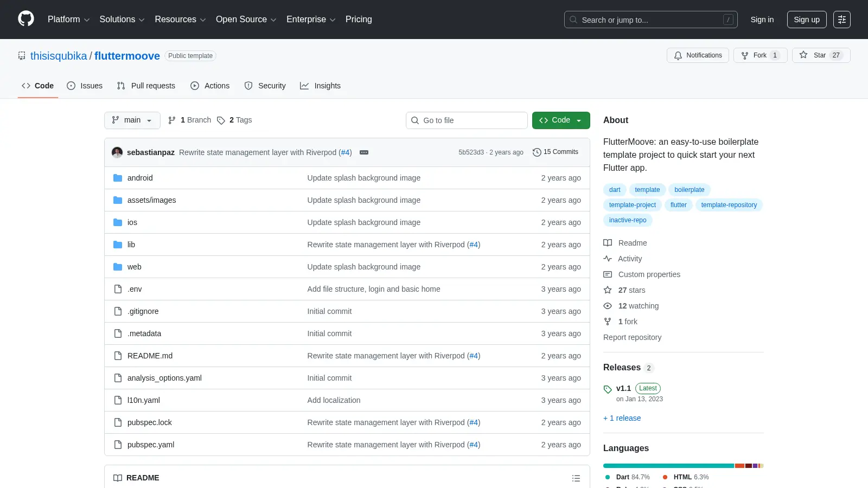Click the template repository icon beside thisisqubika
Image resolution: width=868 pixels, height=488 pixels.
(22, 56)
